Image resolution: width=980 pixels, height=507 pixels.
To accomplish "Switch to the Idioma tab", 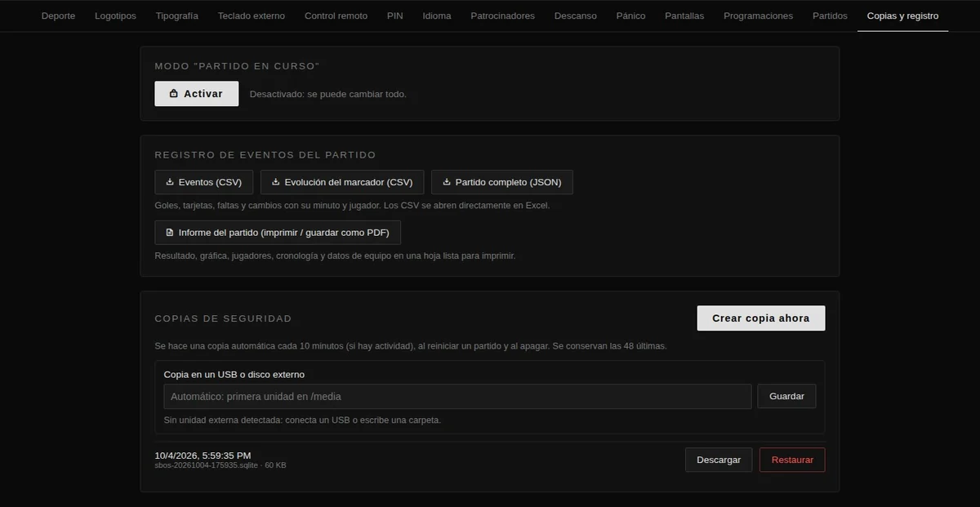I will coord(437,16).
